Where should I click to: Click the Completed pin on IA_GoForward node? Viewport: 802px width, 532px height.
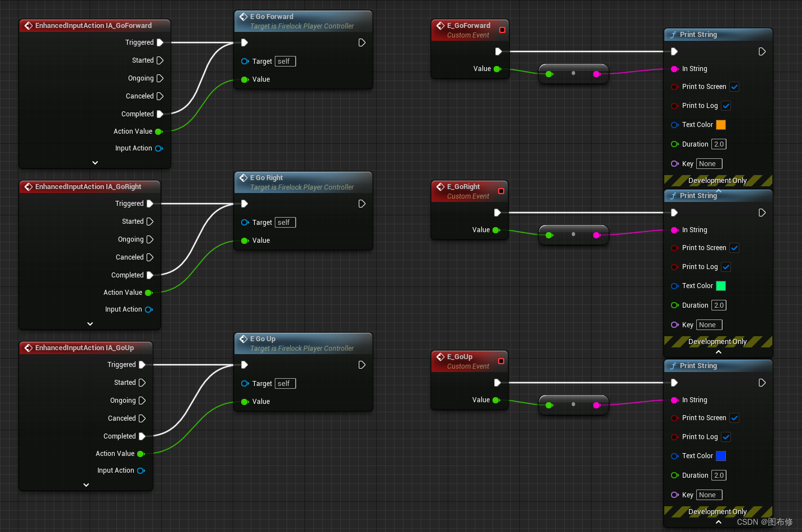tap(160, 114)
